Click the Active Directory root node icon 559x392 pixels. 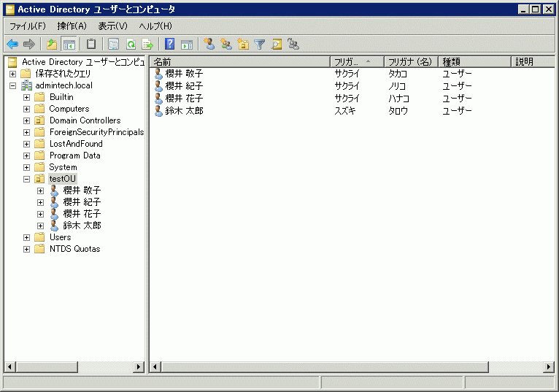pyautogui.click(x=12, y=62)
